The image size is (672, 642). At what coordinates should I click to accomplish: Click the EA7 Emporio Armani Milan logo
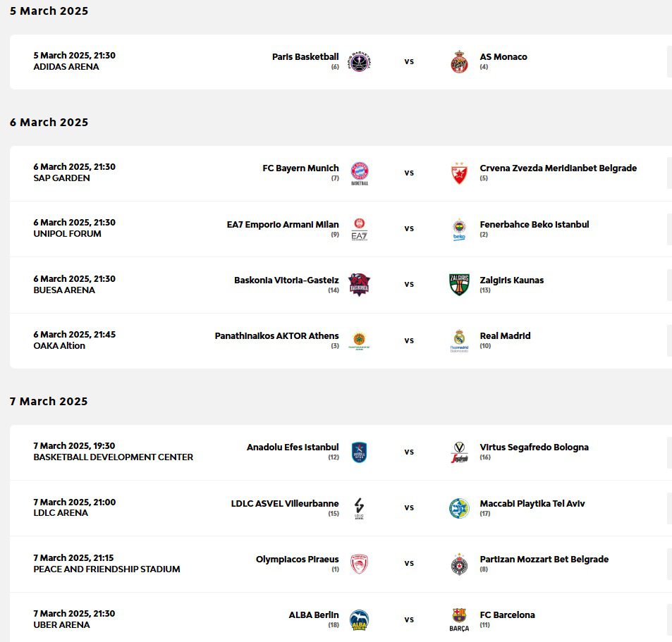360,228
